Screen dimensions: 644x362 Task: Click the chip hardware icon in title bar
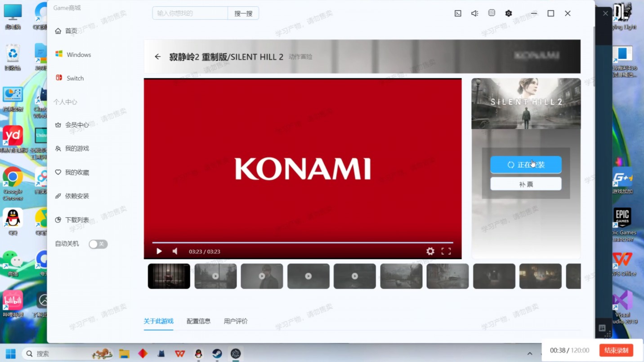click(x=492, y=13)
